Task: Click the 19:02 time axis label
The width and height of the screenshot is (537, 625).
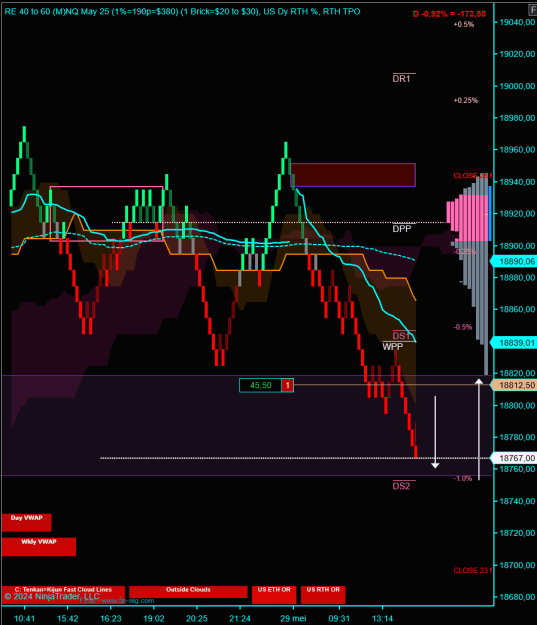Action: pos(153,618)
